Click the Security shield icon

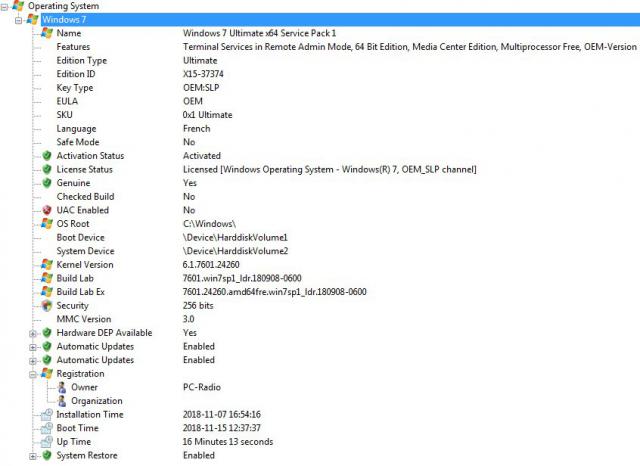coord(47,305)
